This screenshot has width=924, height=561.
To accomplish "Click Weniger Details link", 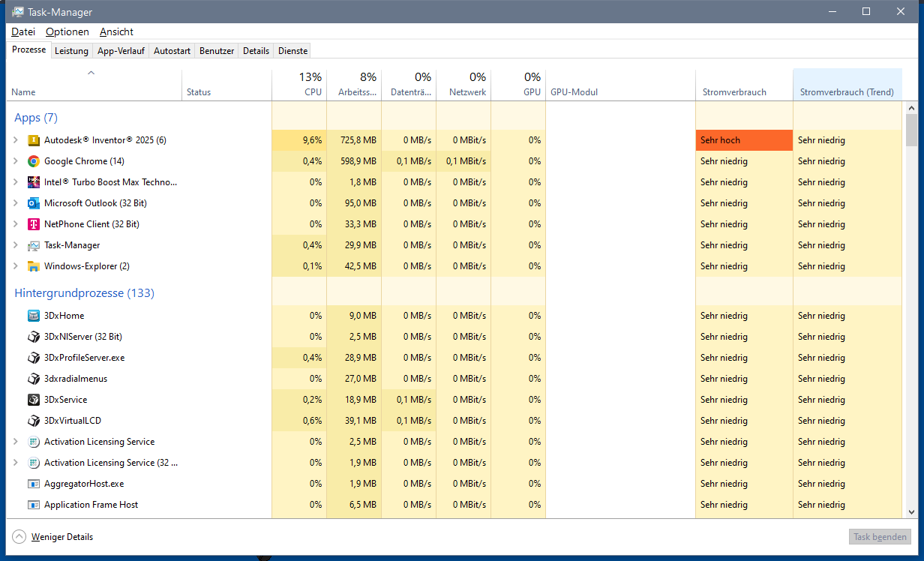I will tap(62, 537).
